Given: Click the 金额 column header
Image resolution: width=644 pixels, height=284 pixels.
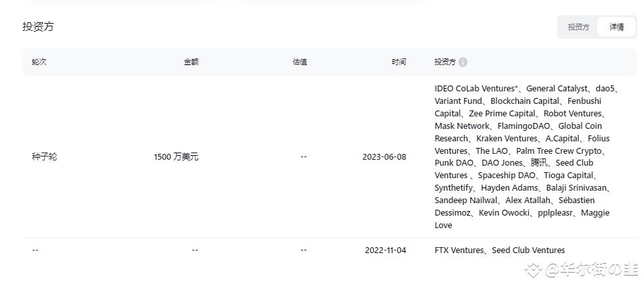Looking at the screenshot, I should pyautogui.click(x=191, y=62).
